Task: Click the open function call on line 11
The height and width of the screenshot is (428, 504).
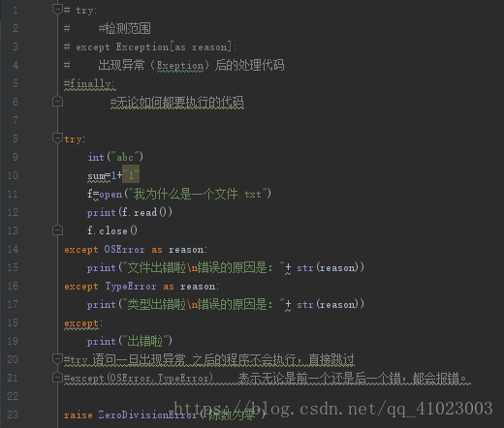Action: [110, 195]
